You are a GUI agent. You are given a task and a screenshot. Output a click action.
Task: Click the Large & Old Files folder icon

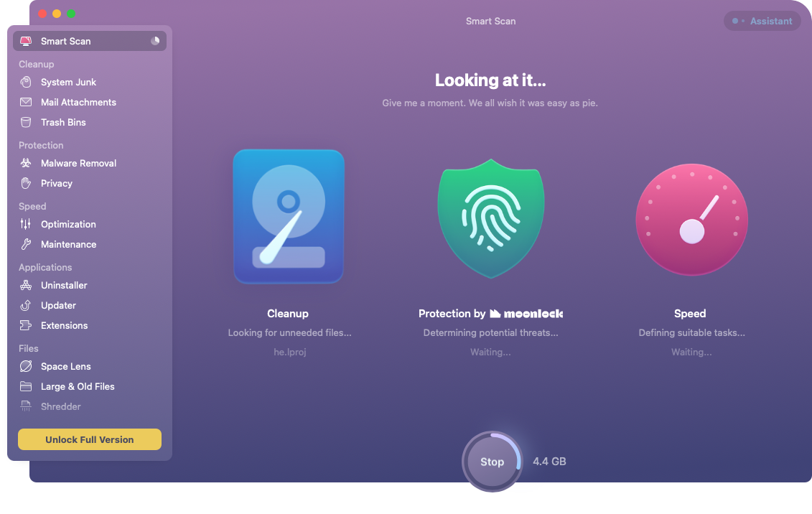pos(26,387)
